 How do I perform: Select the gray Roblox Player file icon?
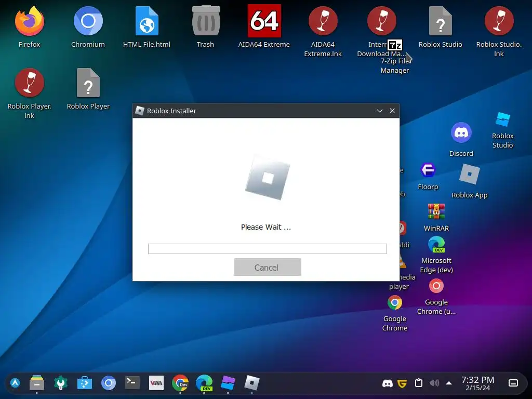pos(88,83)
